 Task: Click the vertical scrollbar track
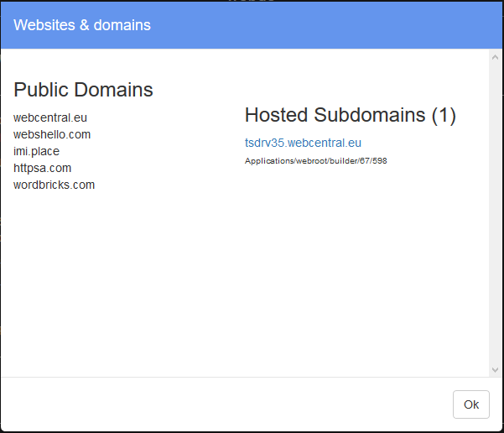[x=495, y=214]
